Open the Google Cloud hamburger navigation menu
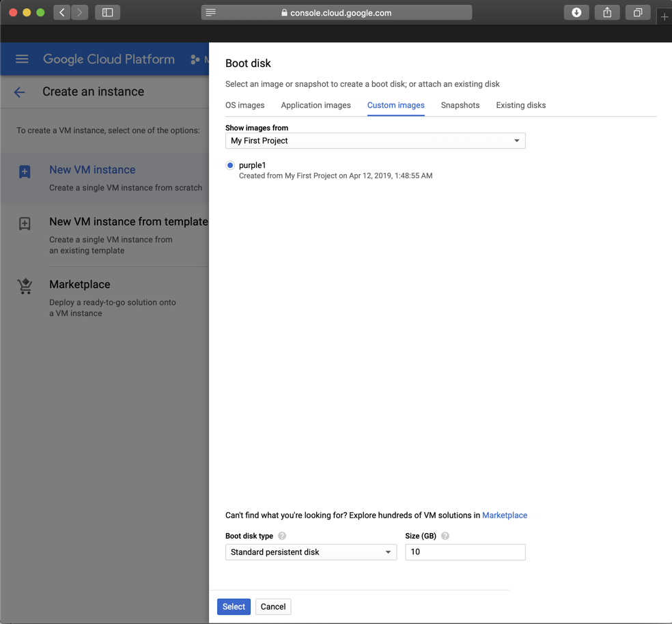Viewport: 672px width, 624px height. pos(22,59)
